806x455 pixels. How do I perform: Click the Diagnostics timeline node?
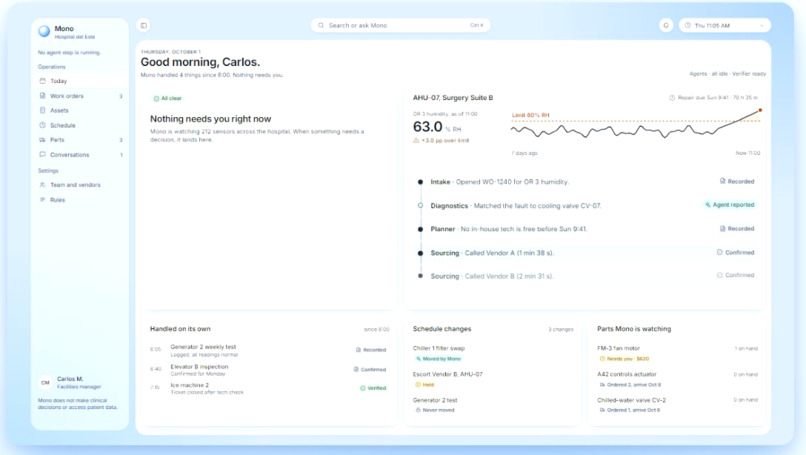(420, 205)
